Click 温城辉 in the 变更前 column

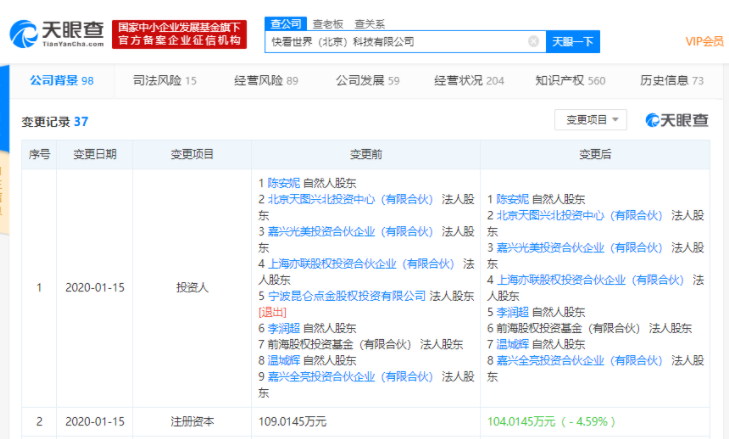[x=284, y=360]
